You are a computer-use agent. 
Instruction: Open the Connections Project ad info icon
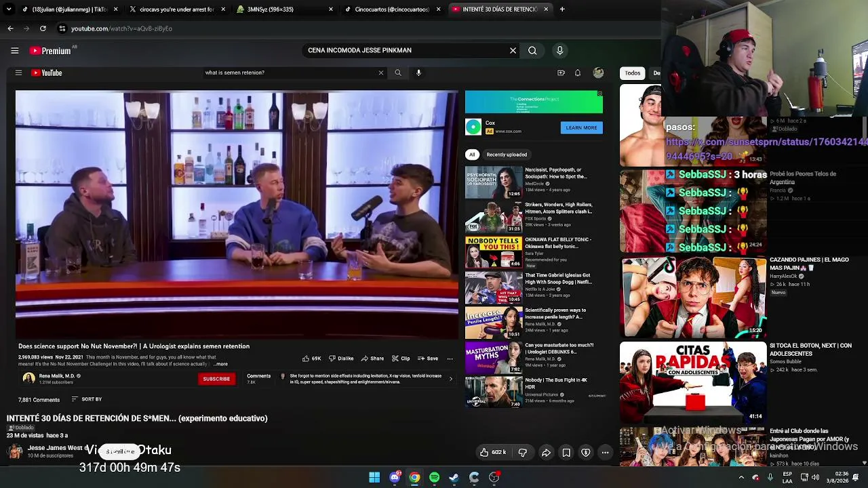point(599,94)
